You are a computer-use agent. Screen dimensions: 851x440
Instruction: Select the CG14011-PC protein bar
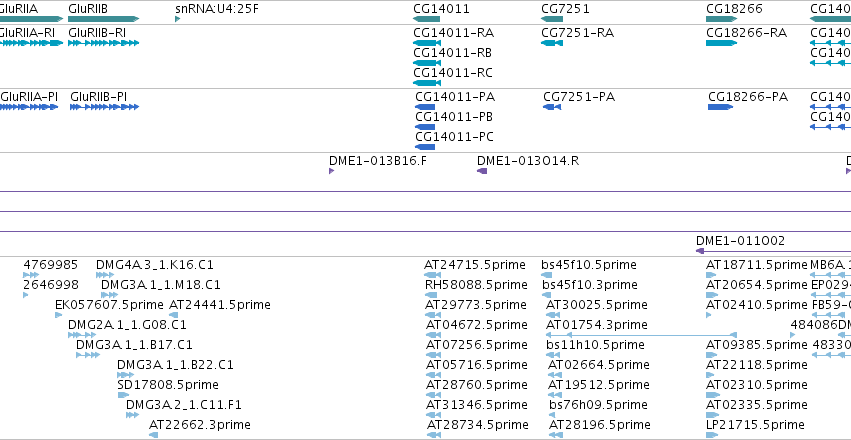pos(425,147)
